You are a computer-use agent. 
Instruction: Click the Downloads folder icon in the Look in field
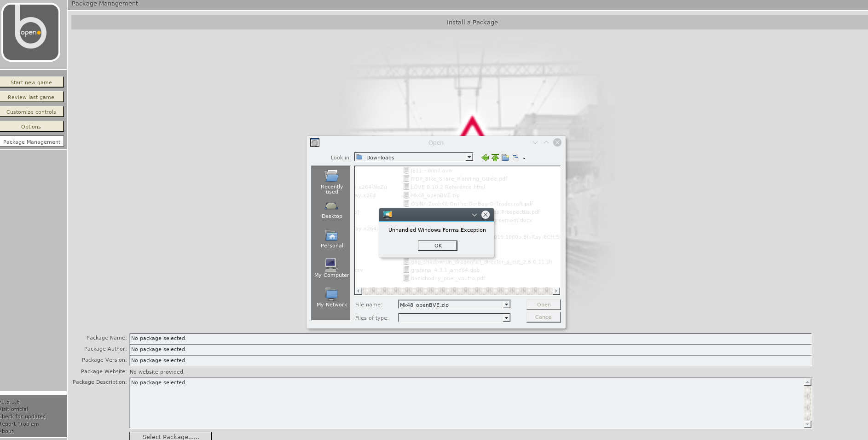[360, 157]
